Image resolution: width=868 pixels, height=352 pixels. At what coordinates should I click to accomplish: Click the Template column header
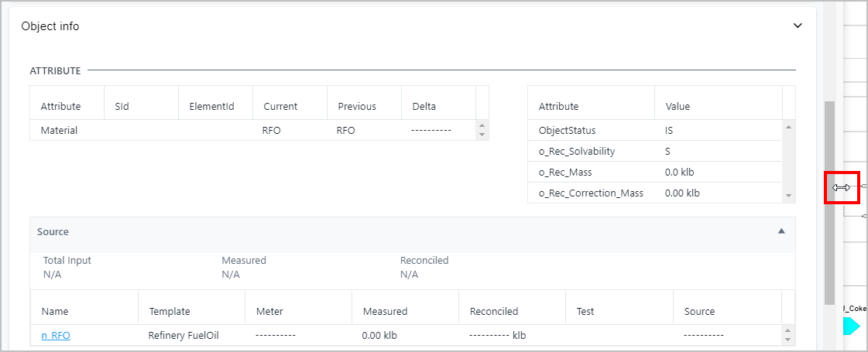tap(170, 311)
